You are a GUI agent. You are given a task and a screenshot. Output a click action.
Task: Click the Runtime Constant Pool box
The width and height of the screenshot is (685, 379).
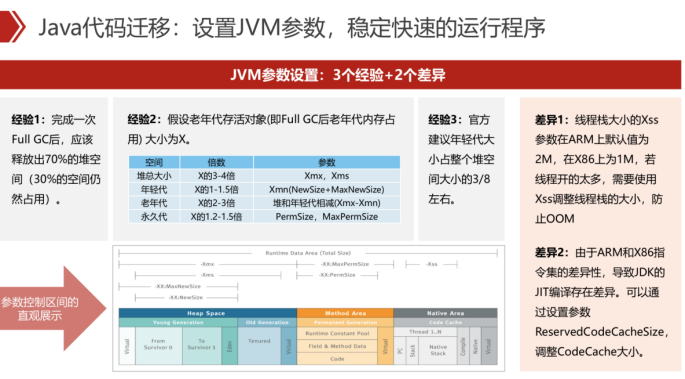click(x=337, y=333)
